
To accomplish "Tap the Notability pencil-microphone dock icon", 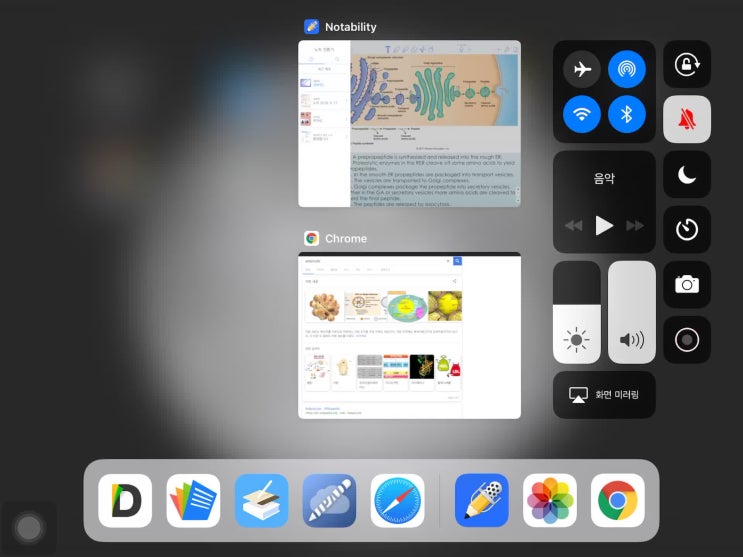I will 481,500.
